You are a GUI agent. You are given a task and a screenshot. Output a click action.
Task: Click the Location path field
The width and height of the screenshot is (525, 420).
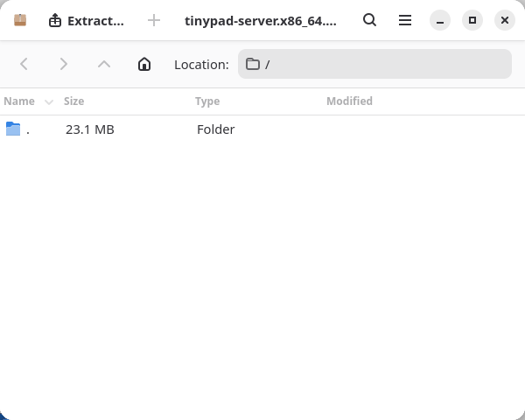pos(374,64)
